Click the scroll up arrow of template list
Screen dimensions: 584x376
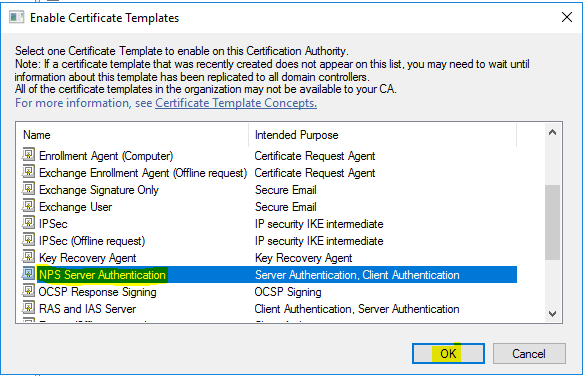tap(553, 132)
